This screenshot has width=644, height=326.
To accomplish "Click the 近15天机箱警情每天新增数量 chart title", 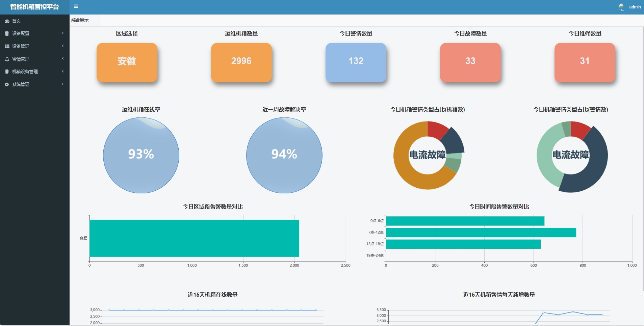I will [x=499, y=295].
